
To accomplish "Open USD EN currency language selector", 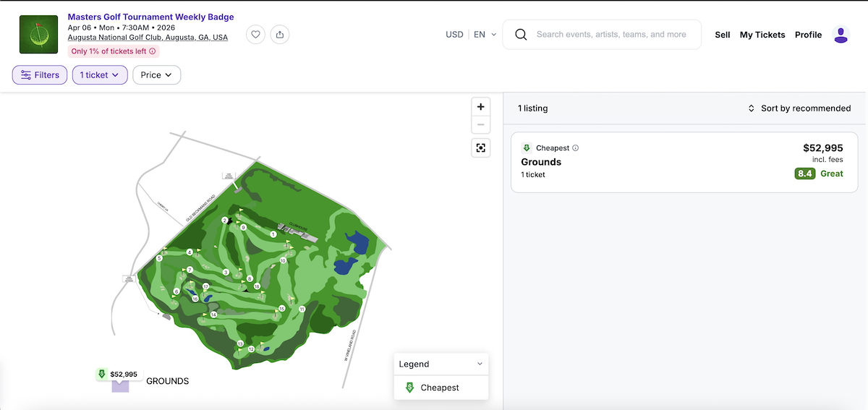I will tap(471, 34).
